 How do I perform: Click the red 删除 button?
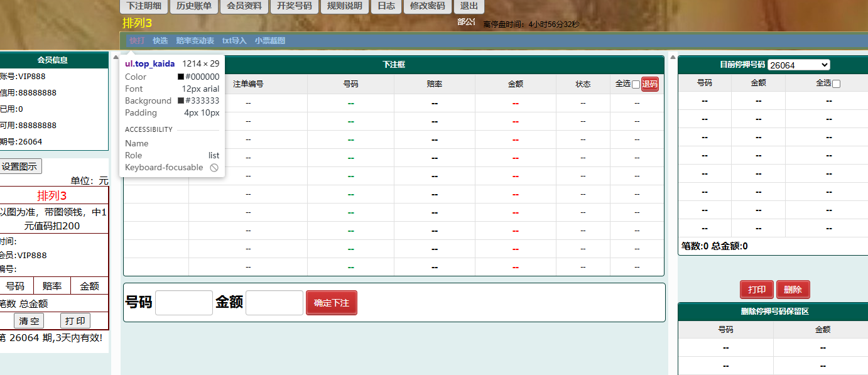[x=793, y=290]
